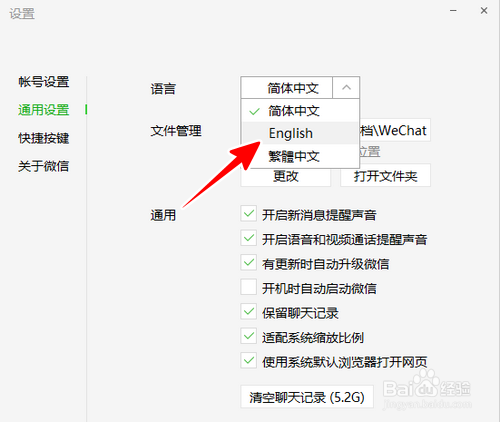Minimize the 设置 window
This screenshot has width=500, height=422.
pyautogui.click(x=453, y=11)
